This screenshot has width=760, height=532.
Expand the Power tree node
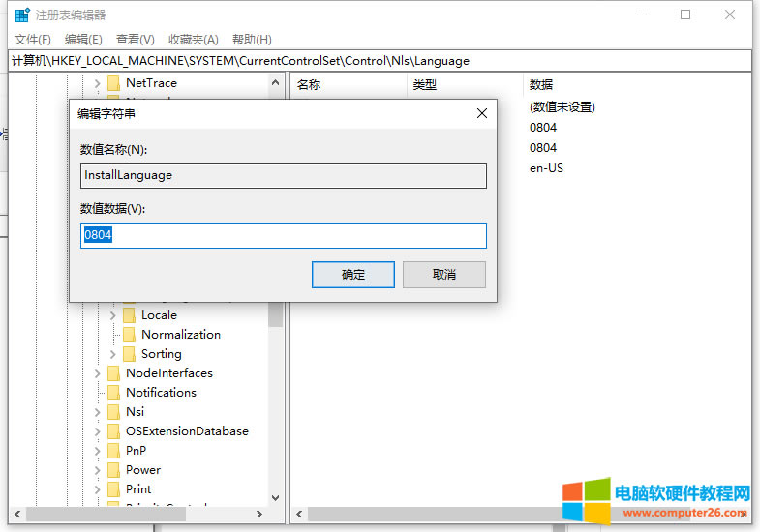(x=98, y=470)
